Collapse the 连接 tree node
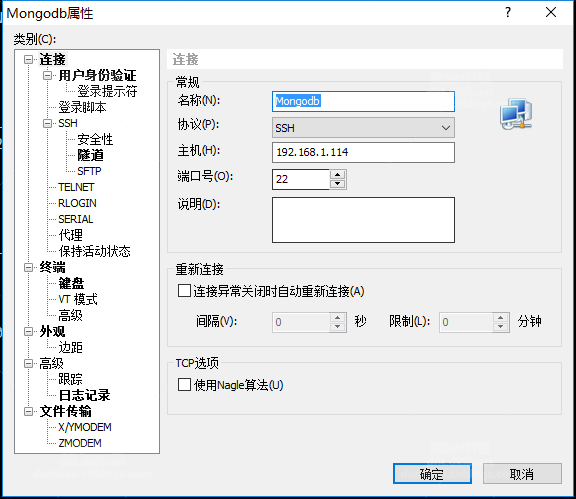The height and width of the screenshot is (499, 576). pos(28,60)
